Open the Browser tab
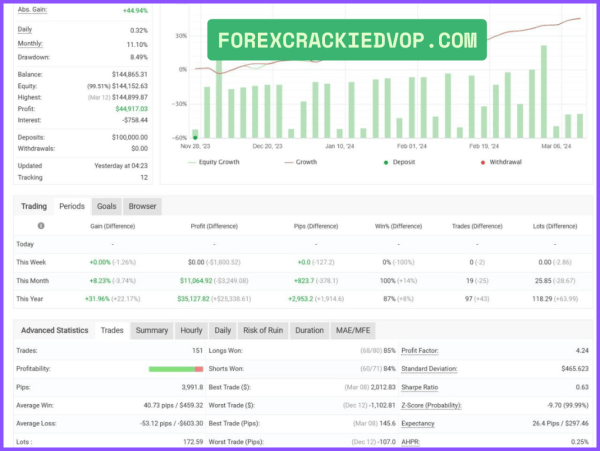600x451 pixels. (142, 206)
